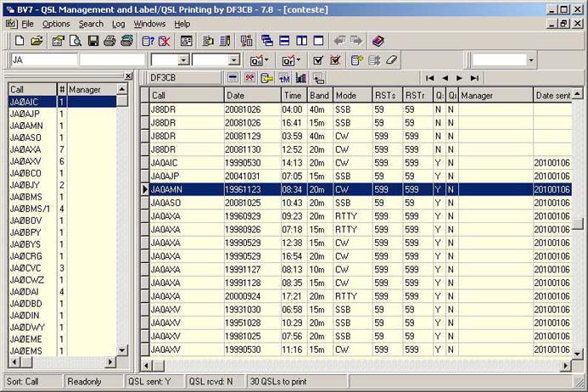Jump to first record navigation arrow

pos(430,78)
